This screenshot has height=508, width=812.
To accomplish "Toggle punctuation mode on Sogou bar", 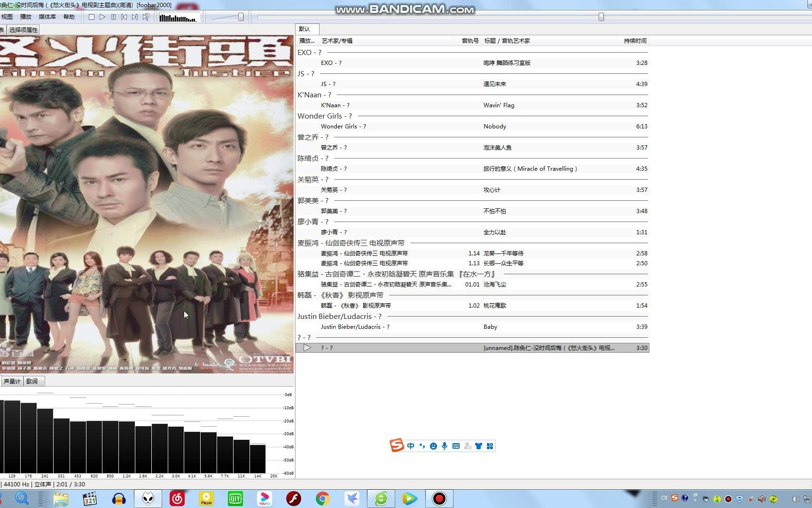I will pyautogui.click(x=422, y=446).
